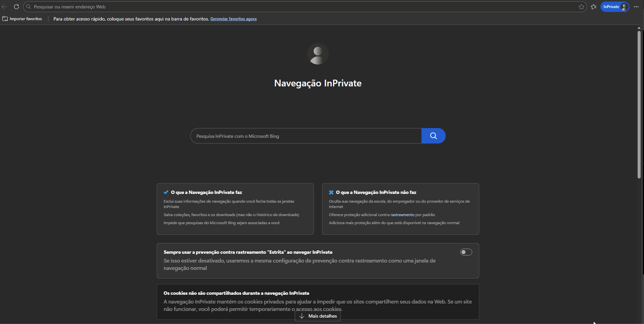Expand Mais detalhes
The width and height of the screenshot is (644, 324).
(318, 316)
